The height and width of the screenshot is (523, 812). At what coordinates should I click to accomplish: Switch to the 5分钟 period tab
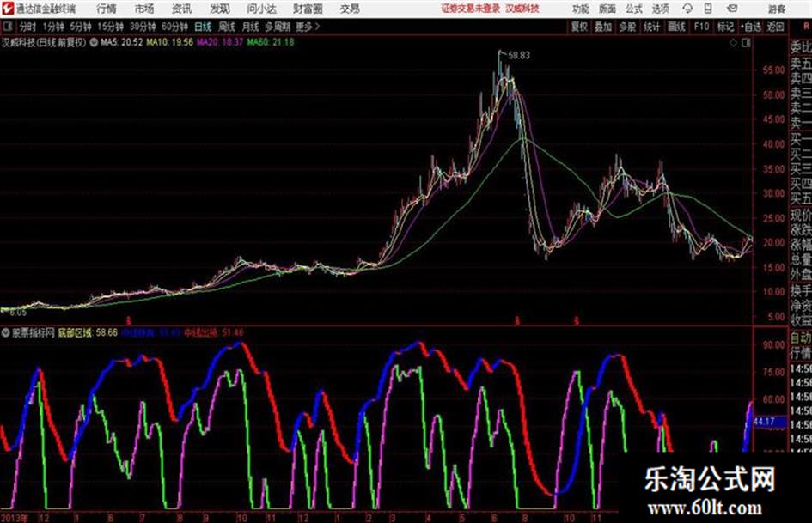[x=80, y=27]
